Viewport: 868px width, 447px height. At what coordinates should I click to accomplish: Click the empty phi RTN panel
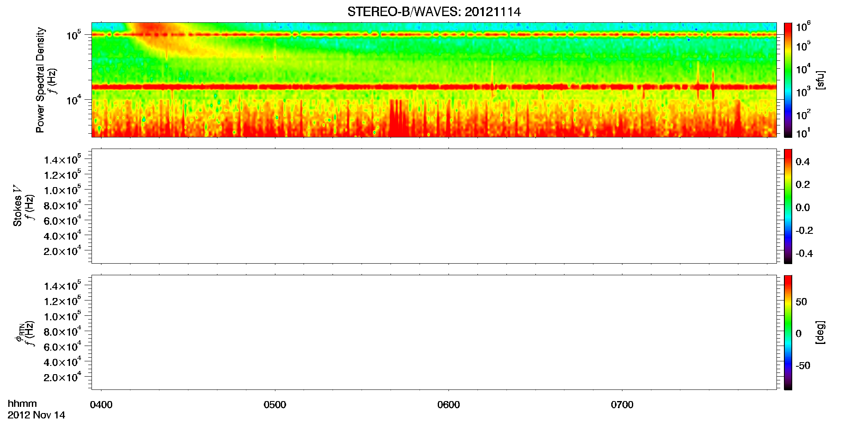[434, 332]
